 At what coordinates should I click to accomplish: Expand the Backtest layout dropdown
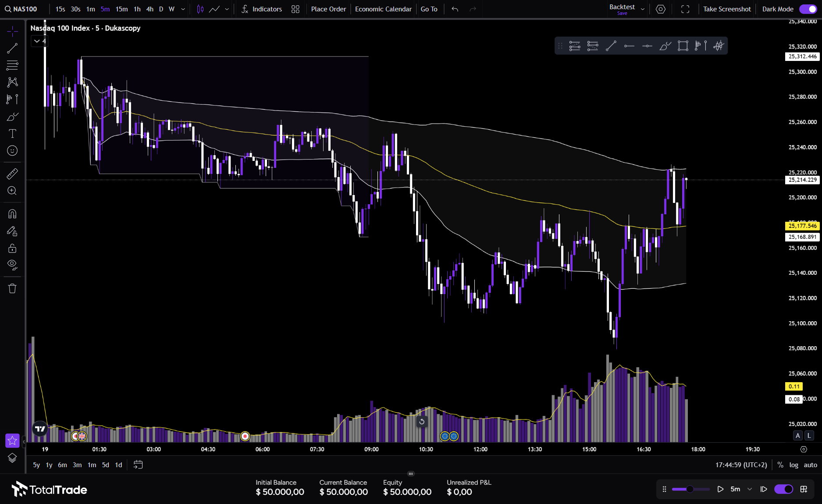[x=643, y=9]
